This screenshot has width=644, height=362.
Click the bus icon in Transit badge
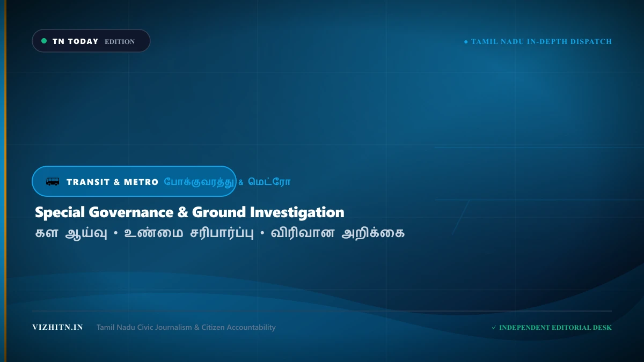click(x=53, y=182)
